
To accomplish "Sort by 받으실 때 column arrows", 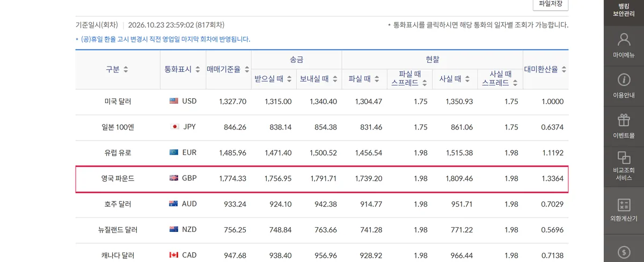I will [x=289, y=79].
